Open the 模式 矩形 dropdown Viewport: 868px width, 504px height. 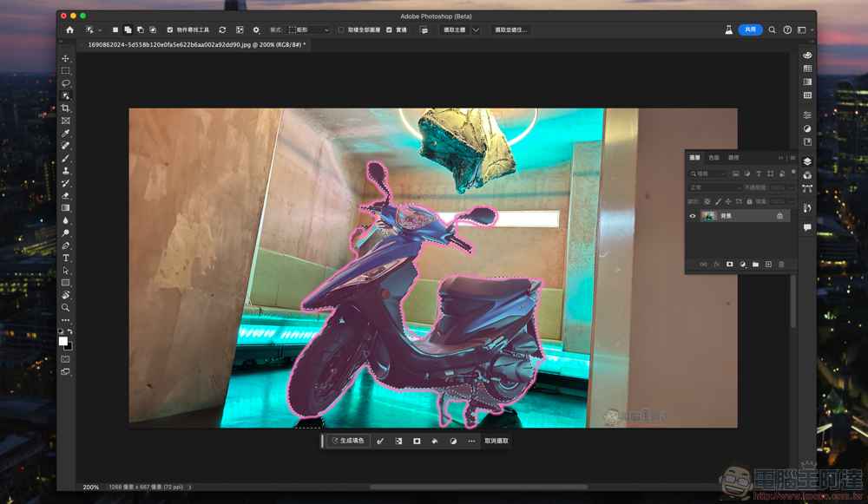coord(309,29)
